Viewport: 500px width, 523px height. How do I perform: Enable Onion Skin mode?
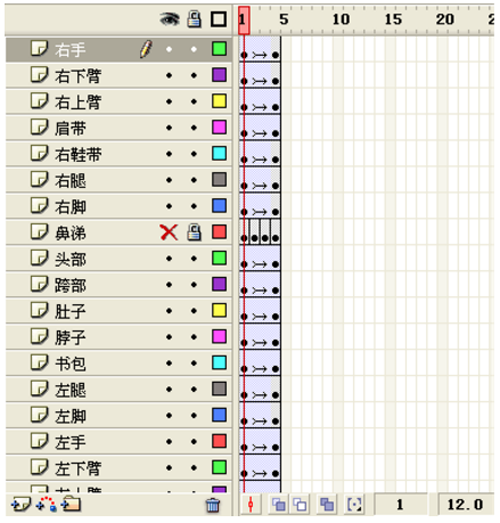[279, 504]
